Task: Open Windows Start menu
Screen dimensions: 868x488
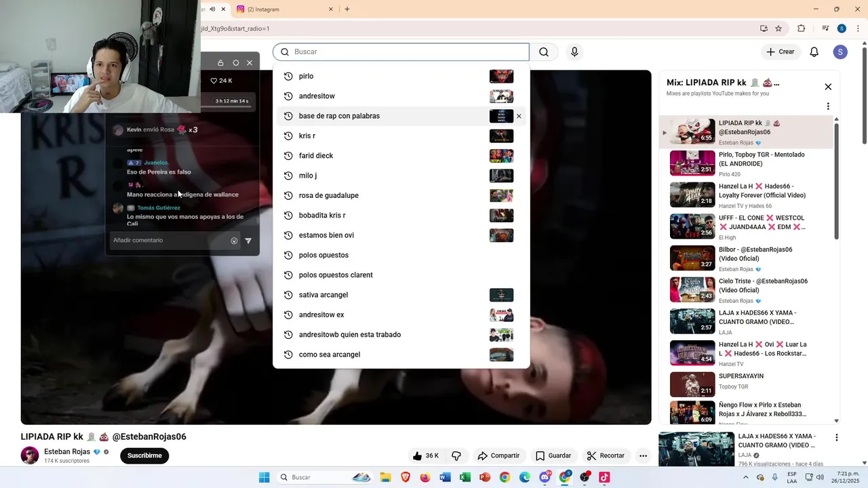Action: coord(264,477)
